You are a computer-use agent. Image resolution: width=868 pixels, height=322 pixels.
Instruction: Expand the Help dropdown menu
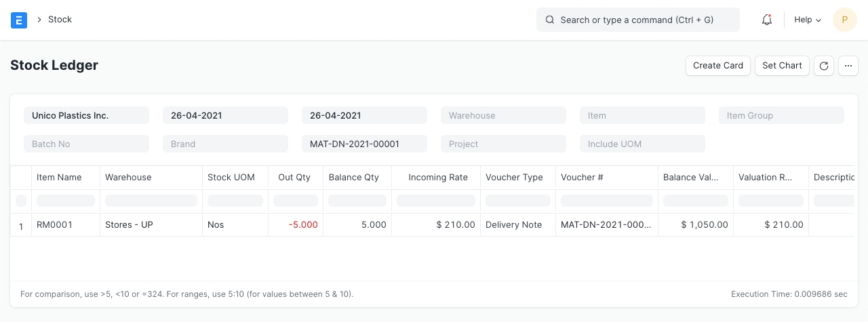[807, 20]
